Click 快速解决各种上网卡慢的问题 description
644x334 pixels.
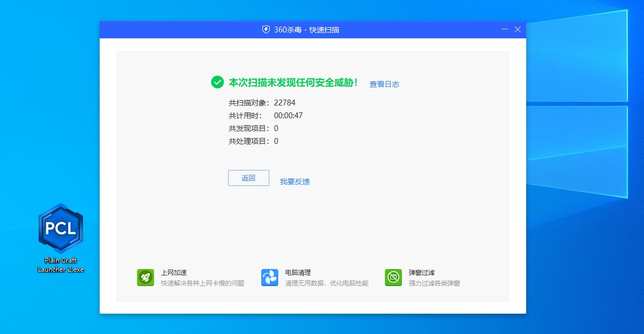[203, 283]
